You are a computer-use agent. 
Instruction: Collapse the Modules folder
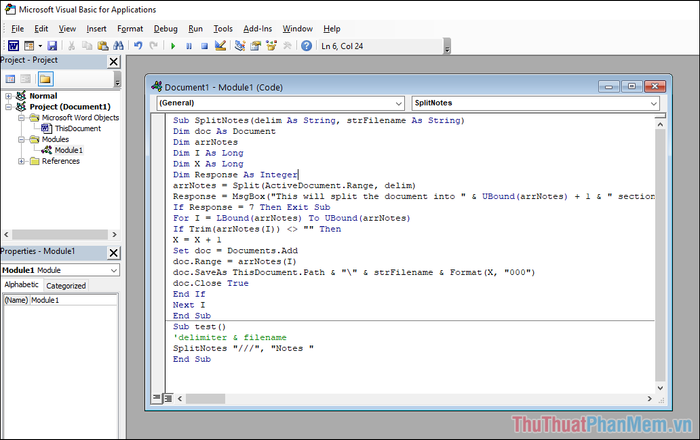(x=21, y=140)
